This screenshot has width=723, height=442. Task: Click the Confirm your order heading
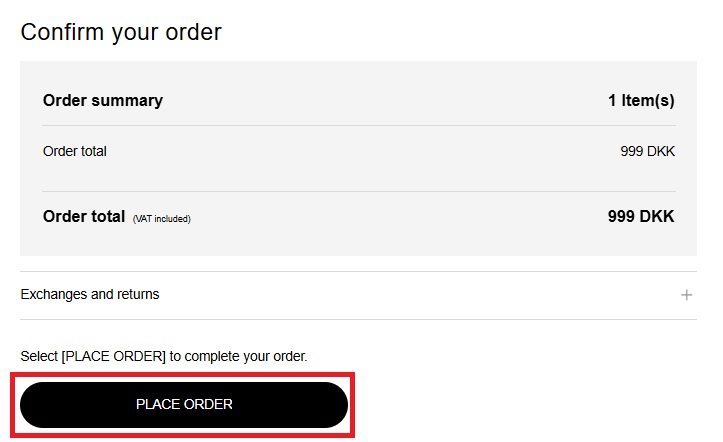[x=121, y=32]
